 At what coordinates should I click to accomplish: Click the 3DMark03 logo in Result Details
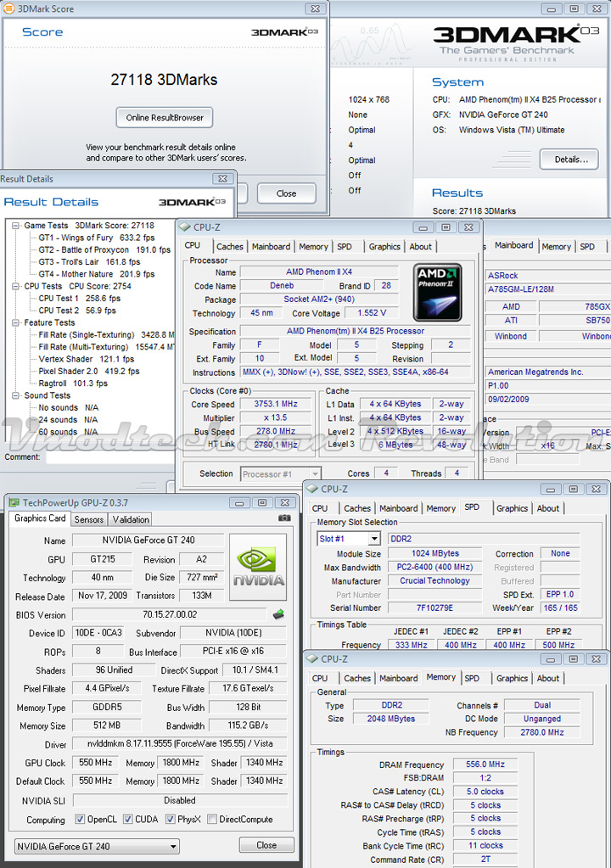click(192, 202)
